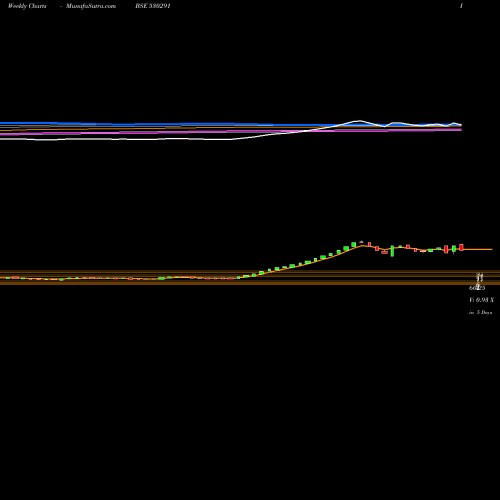Click the "MunafaSutra.com" label
Image resolution: width=500 pixels, height=500 pixels.
coord(91,6)
